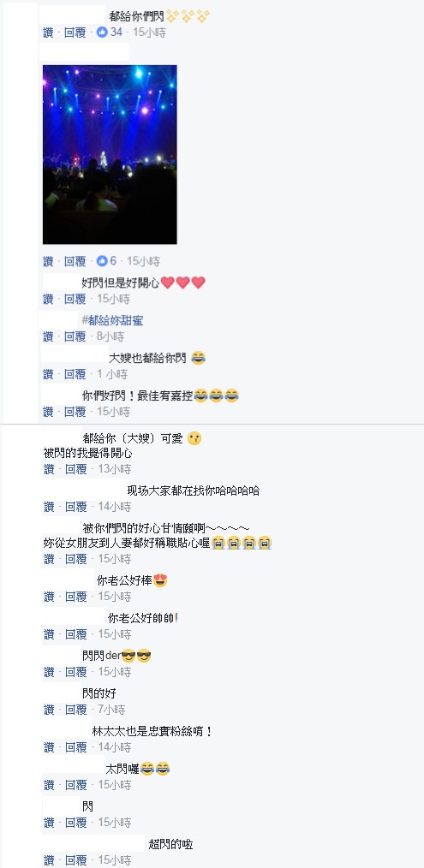Like the comment 大嫂也都給你閃

click(49, 374)
